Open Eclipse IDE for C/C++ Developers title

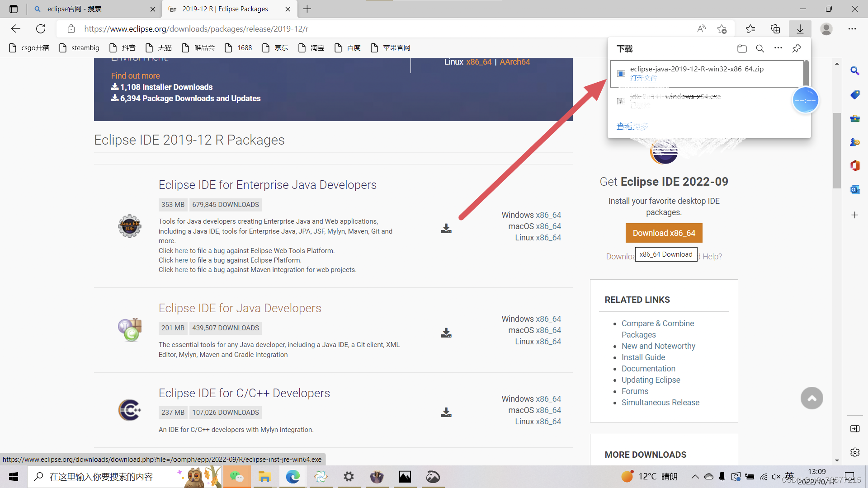[x=245, y=393]
